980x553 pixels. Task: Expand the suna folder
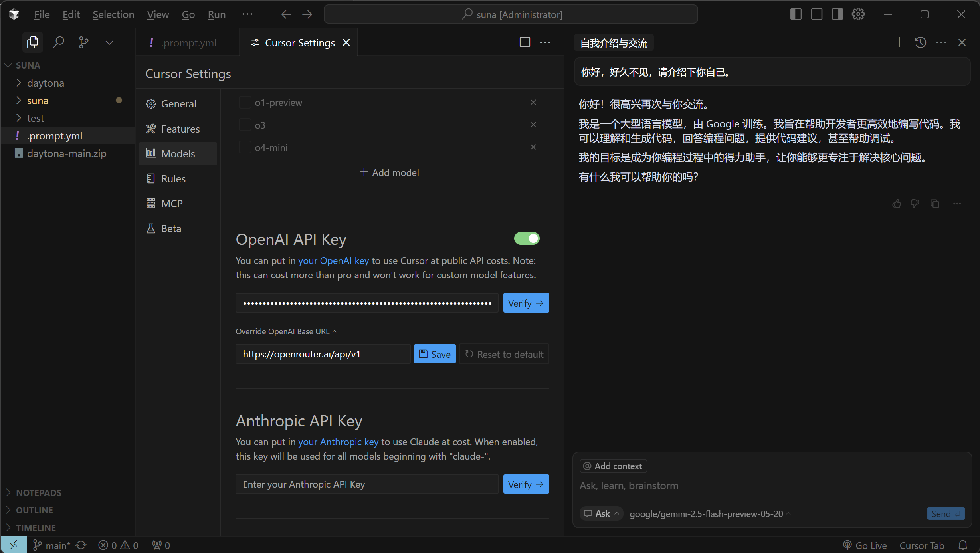point(38,101)
